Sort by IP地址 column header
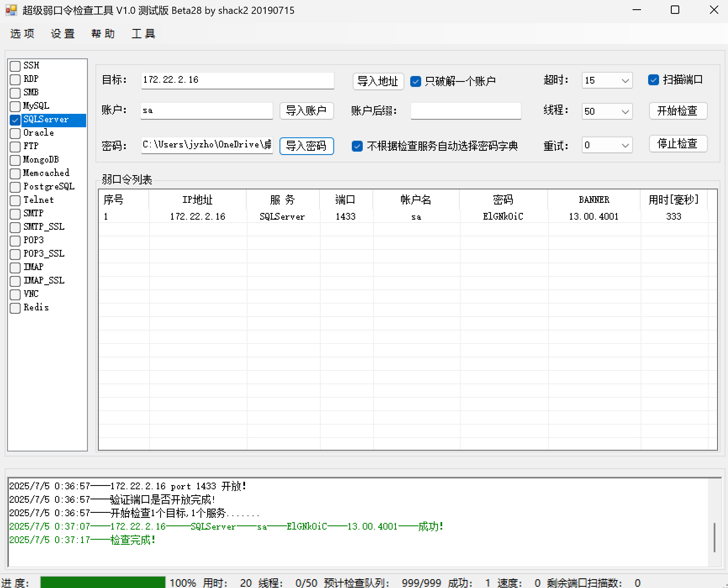728x588 pixels. tap(198, 199)
